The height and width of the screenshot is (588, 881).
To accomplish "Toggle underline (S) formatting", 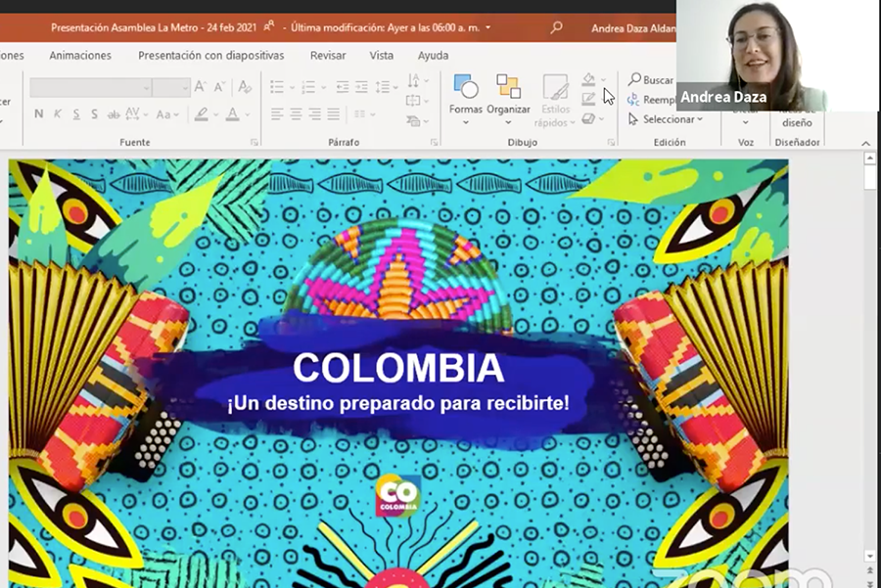I will (x=75, y=114).
